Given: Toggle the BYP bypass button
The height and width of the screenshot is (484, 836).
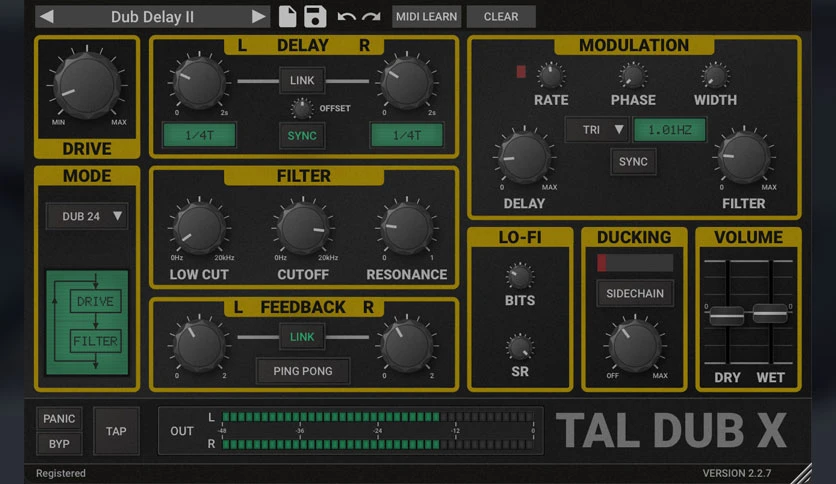Looking at the screenshot, I should tap(59, 443).
